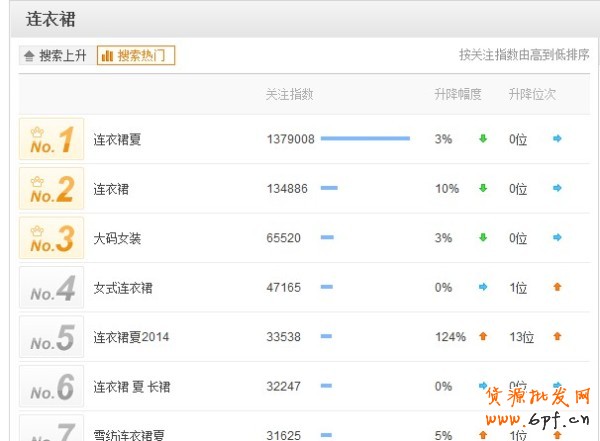
Task: Select the 搜索热门 tab
Action: click(136, 56)
